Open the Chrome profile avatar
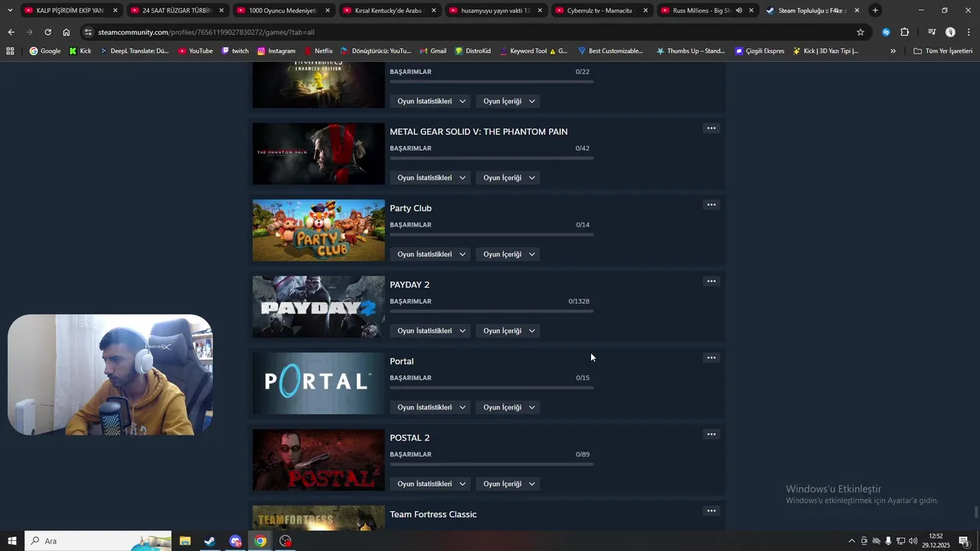 coord(950,32)
